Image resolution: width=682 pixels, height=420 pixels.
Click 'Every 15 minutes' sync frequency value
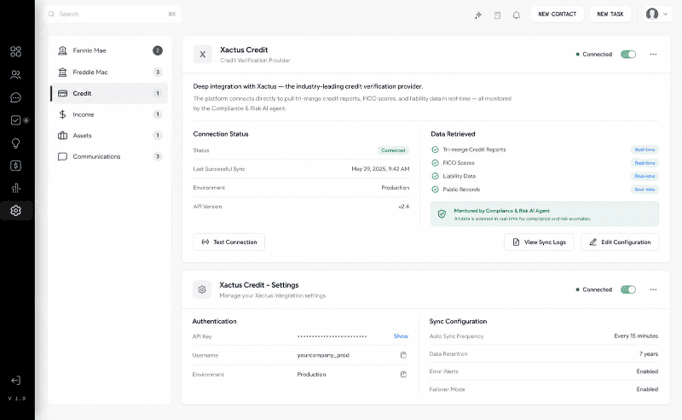[636, 336]
